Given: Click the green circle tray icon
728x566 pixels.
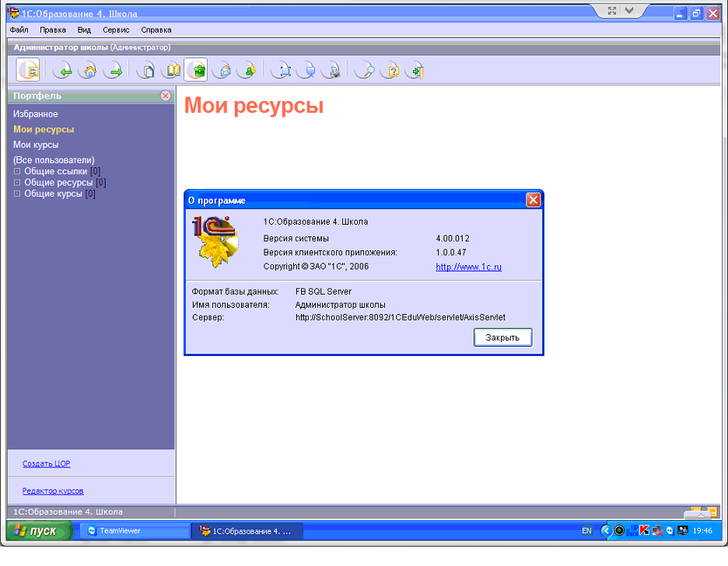Looking at the screenshot, I should click(x=619, y=530).
